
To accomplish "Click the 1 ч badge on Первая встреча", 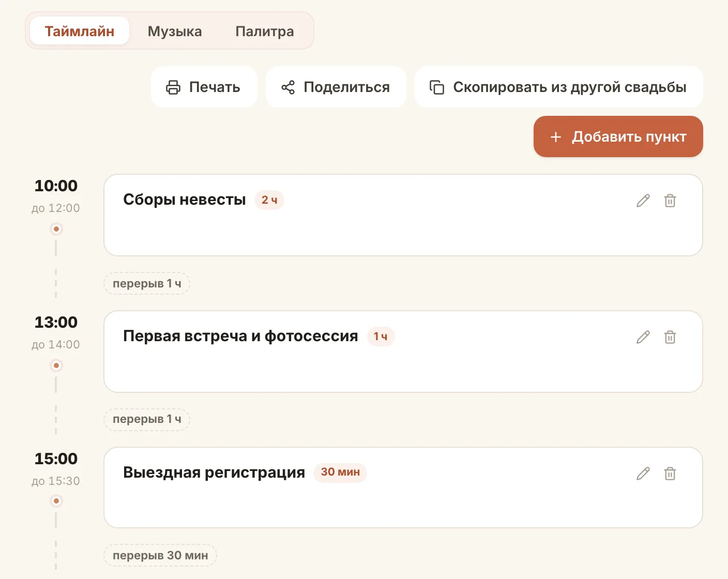I will point(381,337).
